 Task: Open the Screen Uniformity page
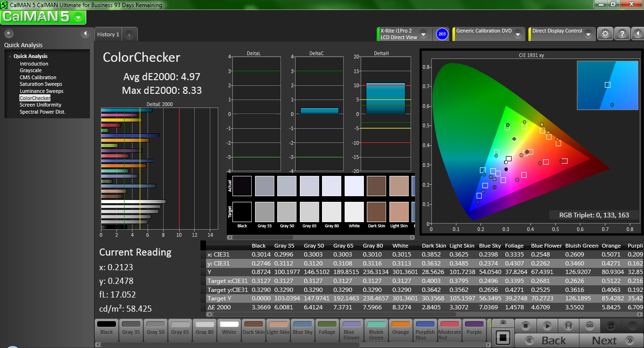coord(40,105)
